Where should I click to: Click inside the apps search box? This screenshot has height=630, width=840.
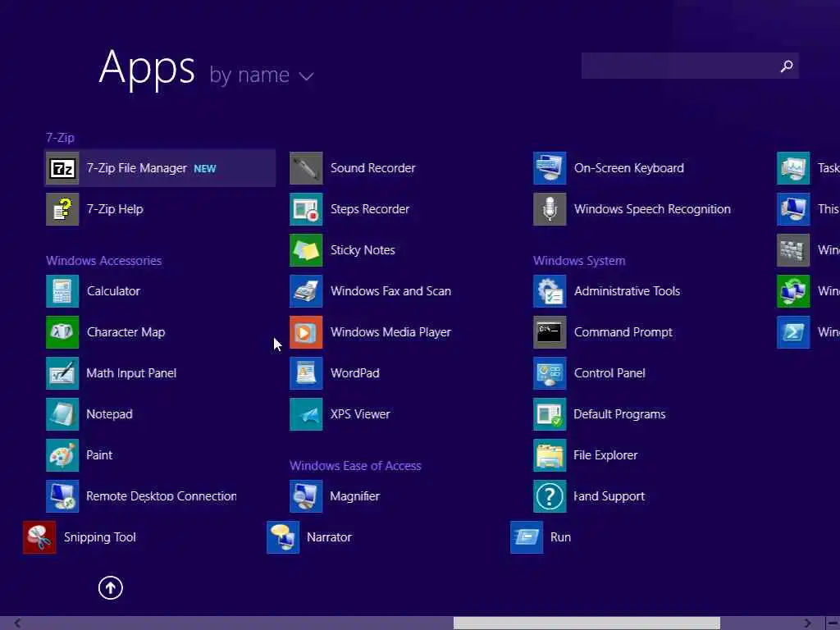click(x=690, y=66)
